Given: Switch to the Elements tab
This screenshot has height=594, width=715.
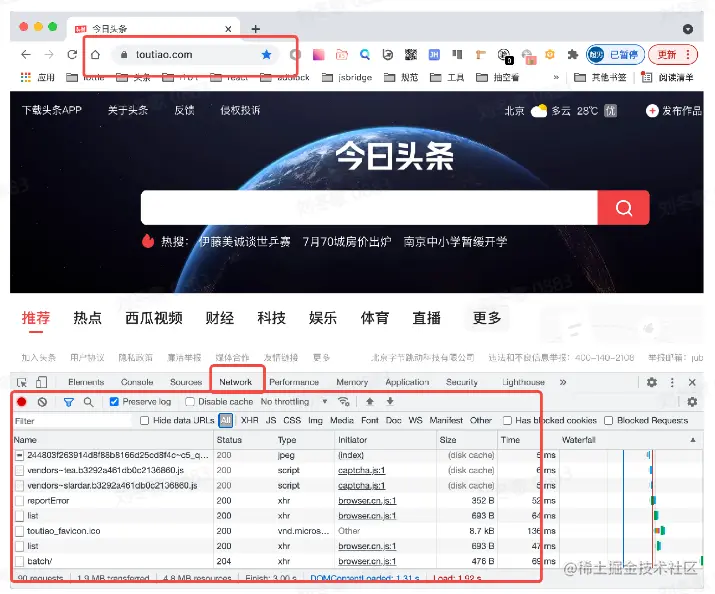Looking at the screenshot, I should tap(86, 382).
